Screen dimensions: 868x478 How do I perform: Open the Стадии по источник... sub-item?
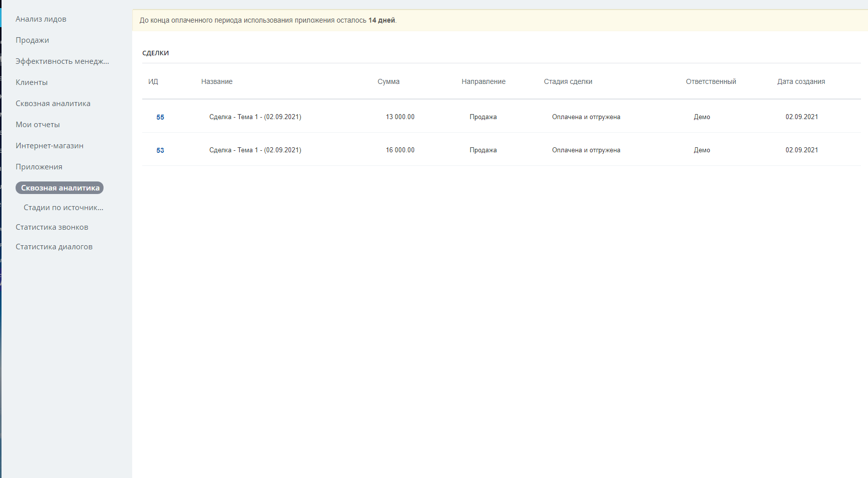[x=63, y=208]
